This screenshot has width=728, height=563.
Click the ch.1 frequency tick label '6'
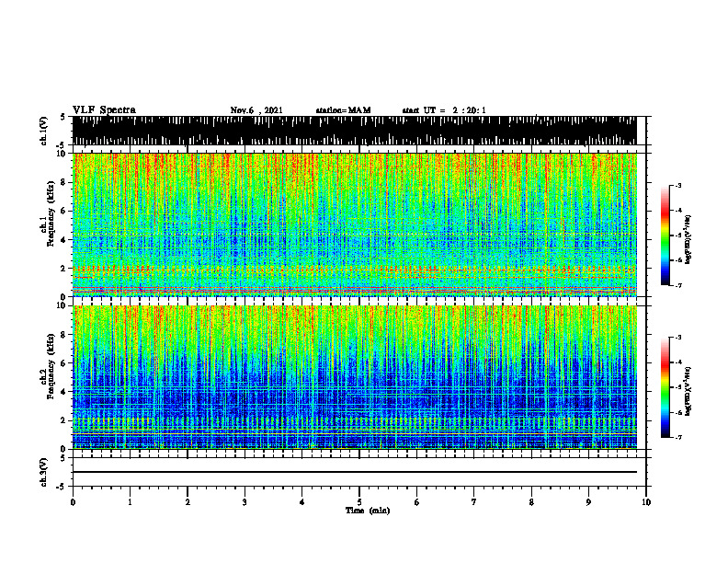(63, 211)
